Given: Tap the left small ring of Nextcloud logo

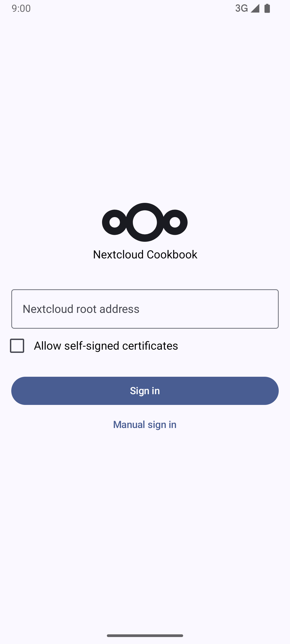Looking at the screenshot, I should click(115, 222).
